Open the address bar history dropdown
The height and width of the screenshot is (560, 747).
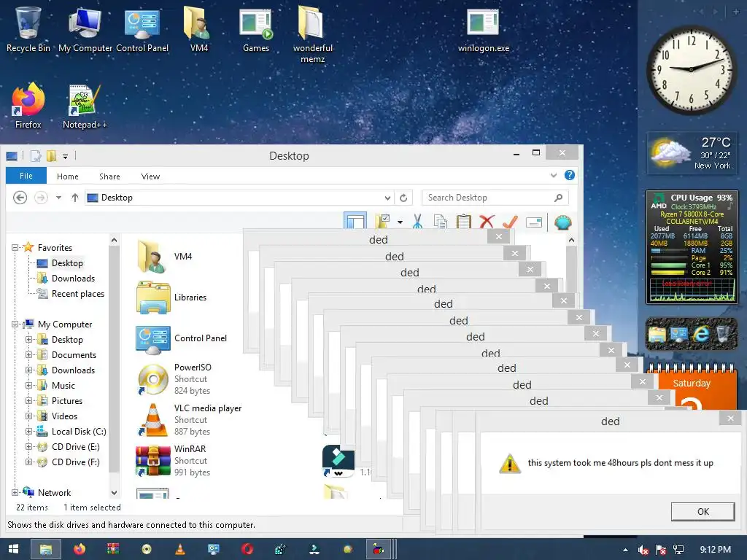point(388,198)
